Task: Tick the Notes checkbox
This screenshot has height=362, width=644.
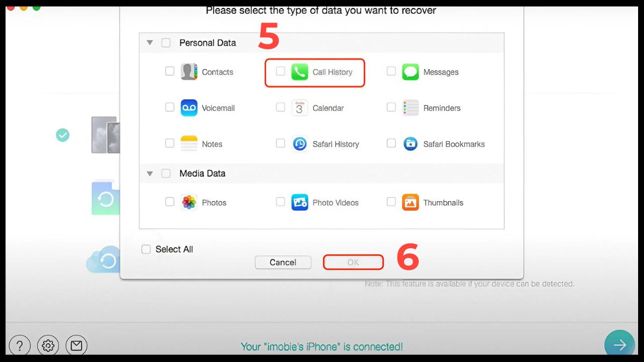Action: pos(170,143)
